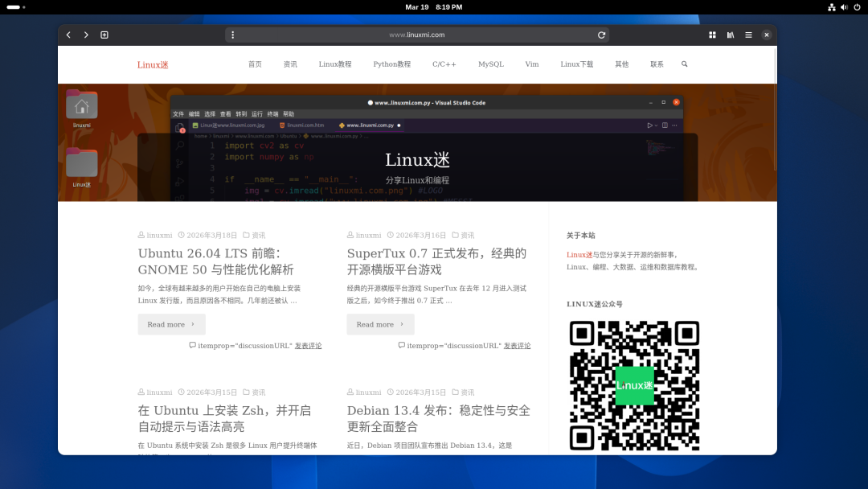Click the Linux迷 hero banner title
The width and height of the screenshot is (868, 489).
417,159
